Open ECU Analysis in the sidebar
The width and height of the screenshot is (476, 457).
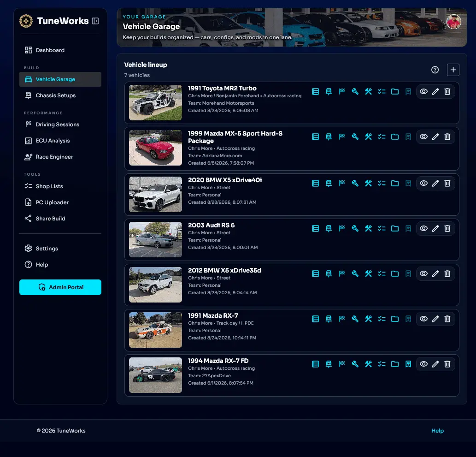(60, 141)
